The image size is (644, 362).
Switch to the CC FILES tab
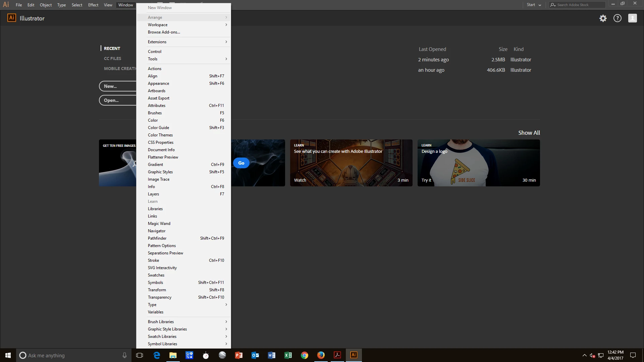113,58
